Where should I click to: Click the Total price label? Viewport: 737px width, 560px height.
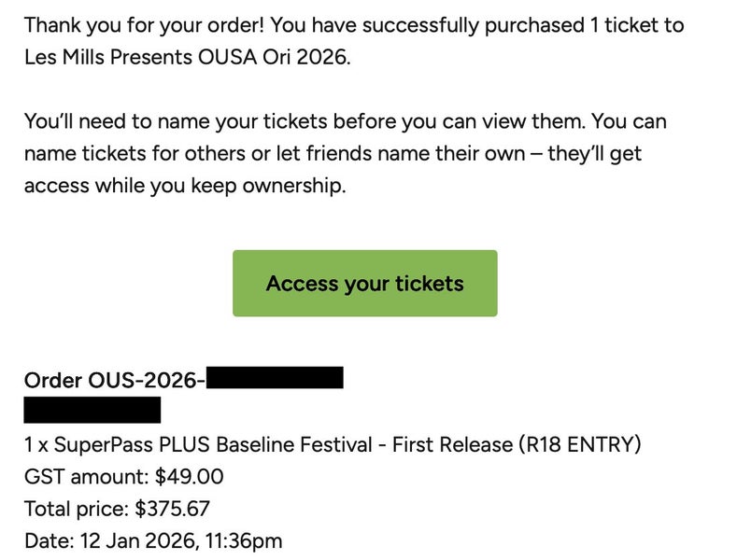(77, 509)
